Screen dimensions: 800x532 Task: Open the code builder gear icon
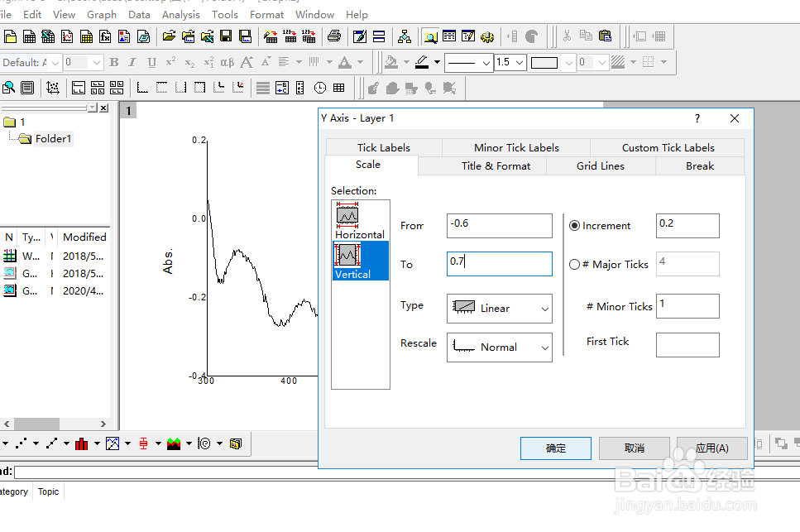[487, 36]
